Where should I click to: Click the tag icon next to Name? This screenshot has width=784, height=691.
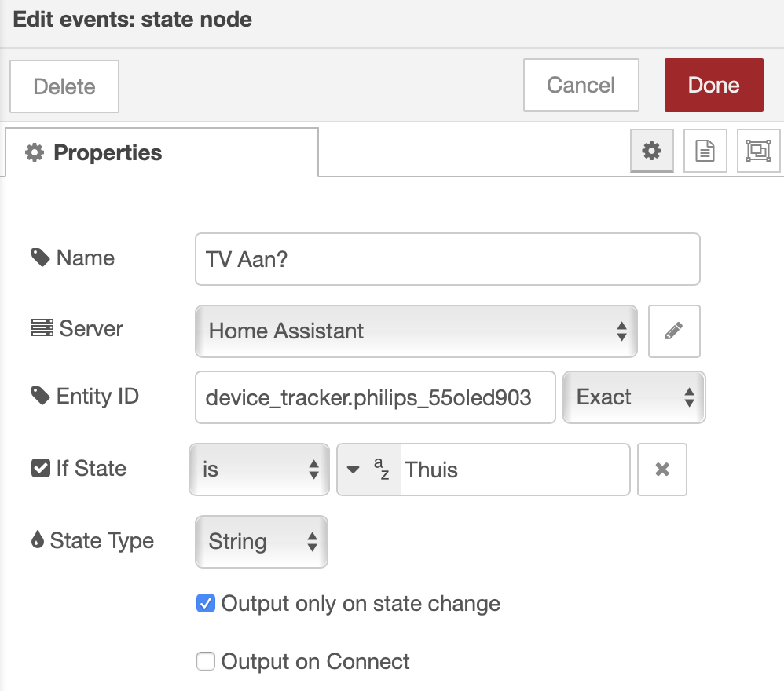coord(40,258)
